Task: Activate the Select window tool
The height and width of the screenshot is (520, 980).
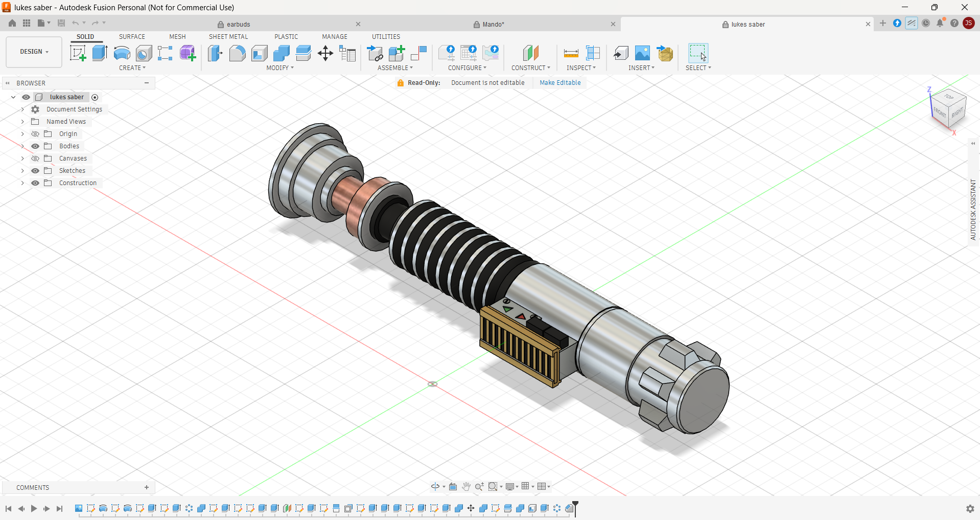Action: point(698,53)
